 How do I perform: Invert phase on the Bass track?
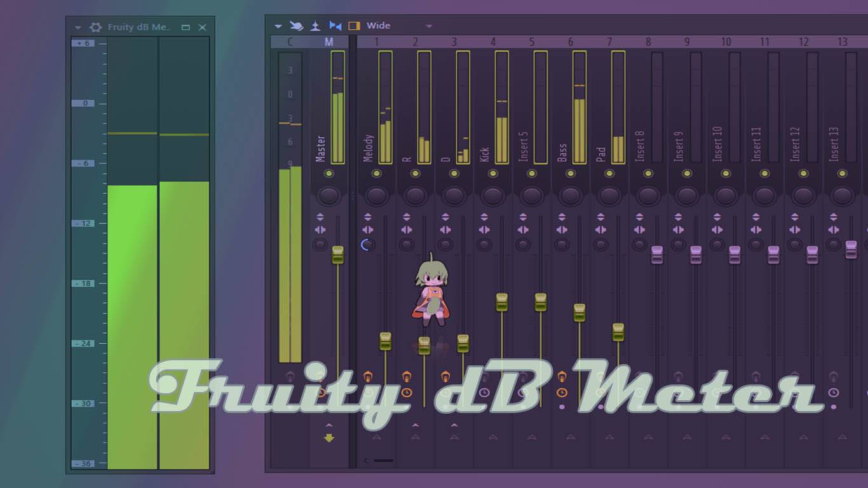[562, 217]
